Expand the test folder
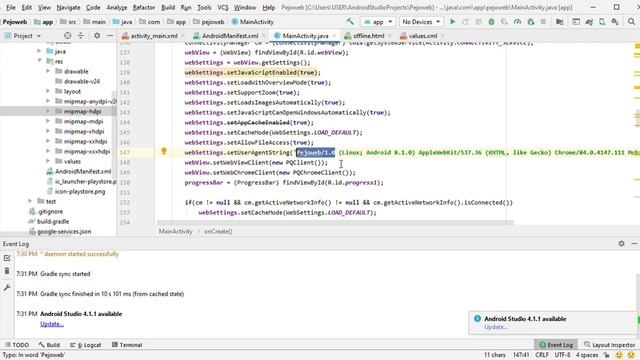The width and height of the screenshot is (640, 360). coord(30,201)
